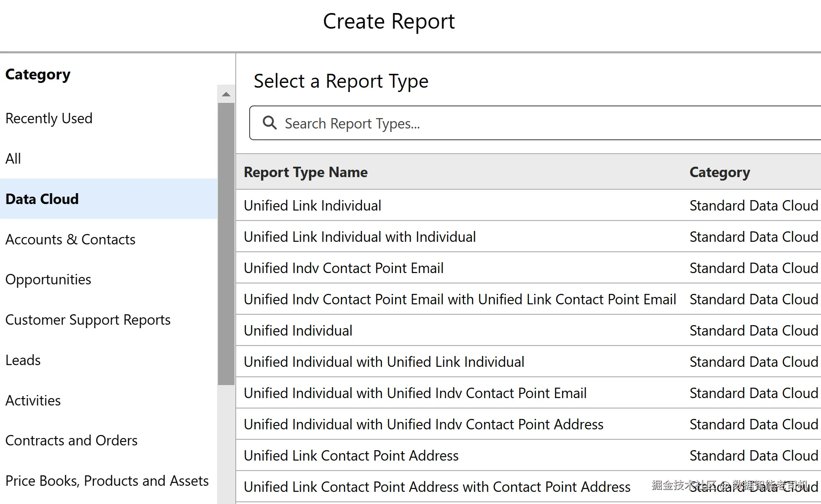Open the Customer Support Reports category
The height and width of the screenshot is (504, 821).
coord(88,320)
